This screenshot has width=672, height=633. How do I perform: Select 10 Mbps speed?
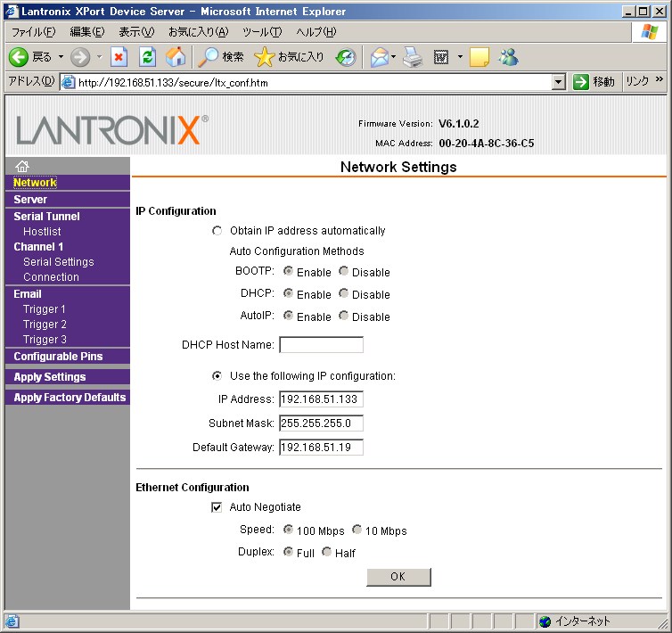click(356, 530)
